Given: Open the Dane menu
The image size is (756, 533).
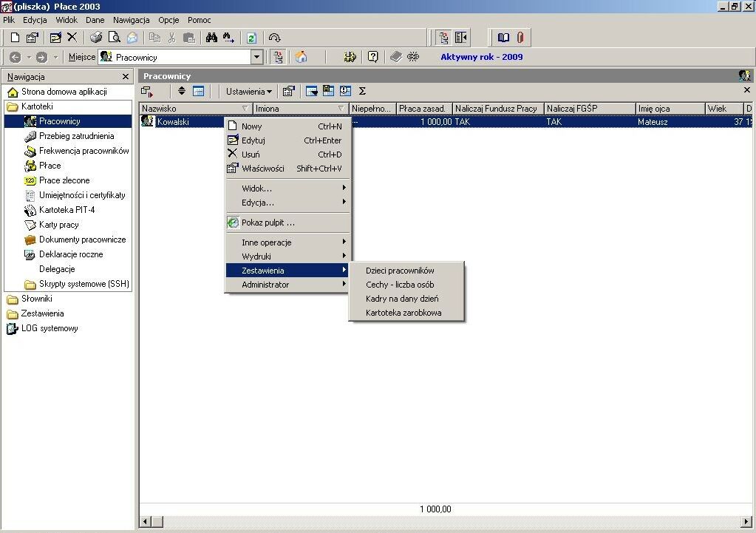Looking at the screenshot, I should [95, 20].
